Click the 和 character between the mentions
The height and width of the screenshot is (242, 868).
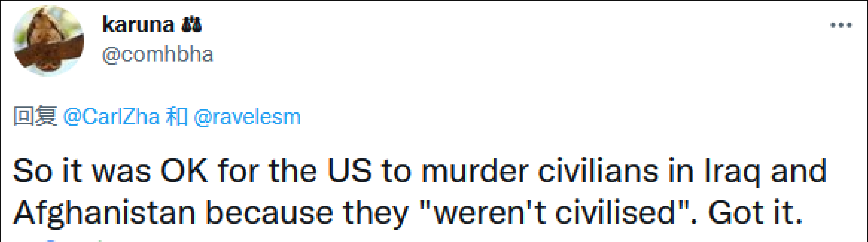click(x=177, y=116)
